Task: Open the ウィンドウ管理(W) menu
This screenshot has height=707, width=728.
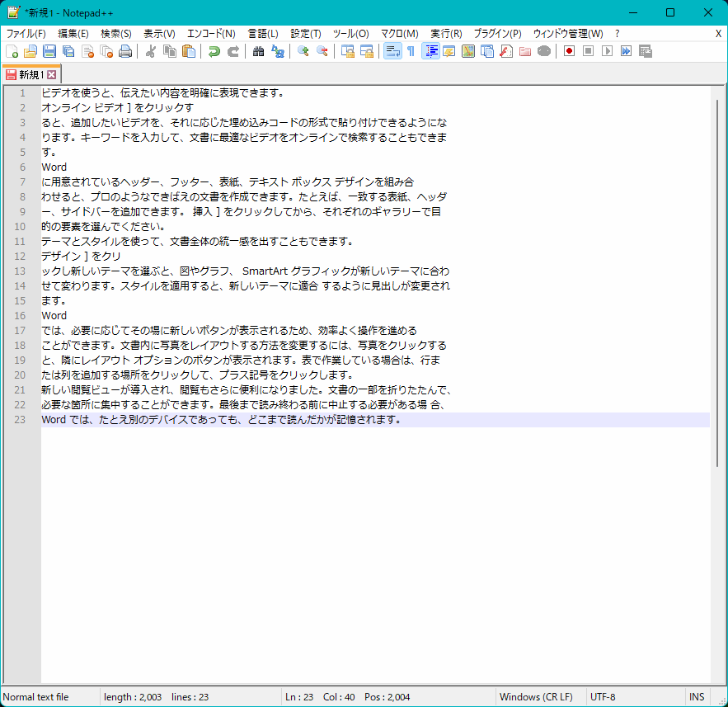Action: [568, 34]
